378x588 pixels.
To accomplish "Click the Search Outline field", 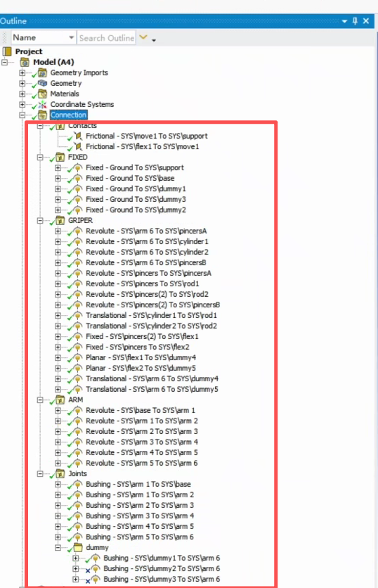I will click(106, 38).
